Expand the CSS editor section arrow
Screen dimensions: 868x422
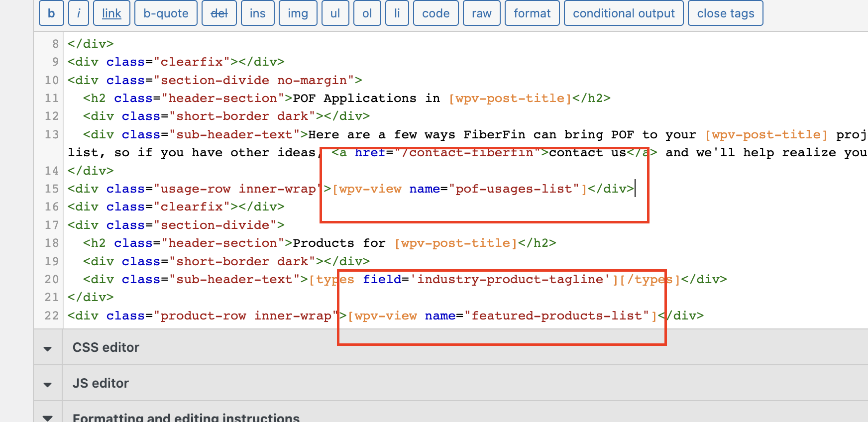tap(48, 348)
